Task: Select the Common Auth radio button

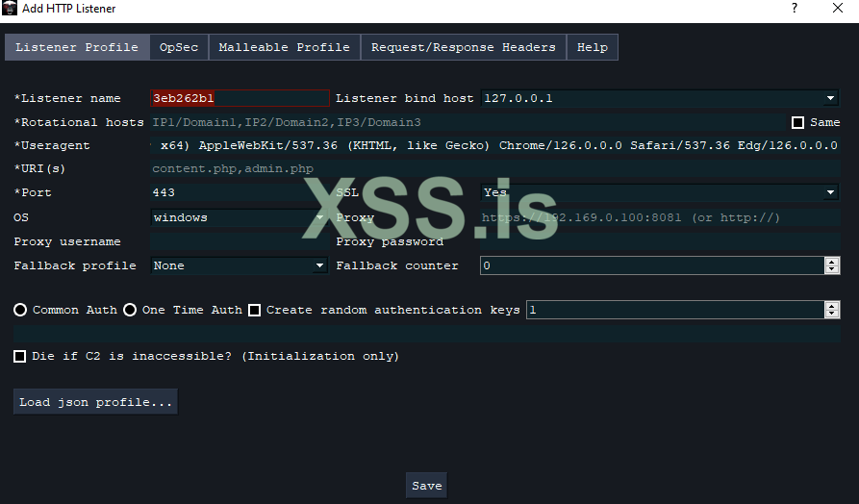Action: 20,310
